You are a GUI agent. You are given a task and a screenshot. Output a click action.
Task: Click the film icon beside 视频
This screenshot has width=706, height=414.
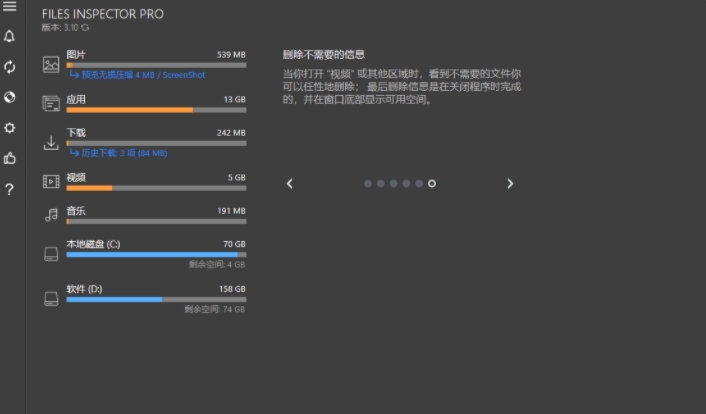click(x=51, y=181)
